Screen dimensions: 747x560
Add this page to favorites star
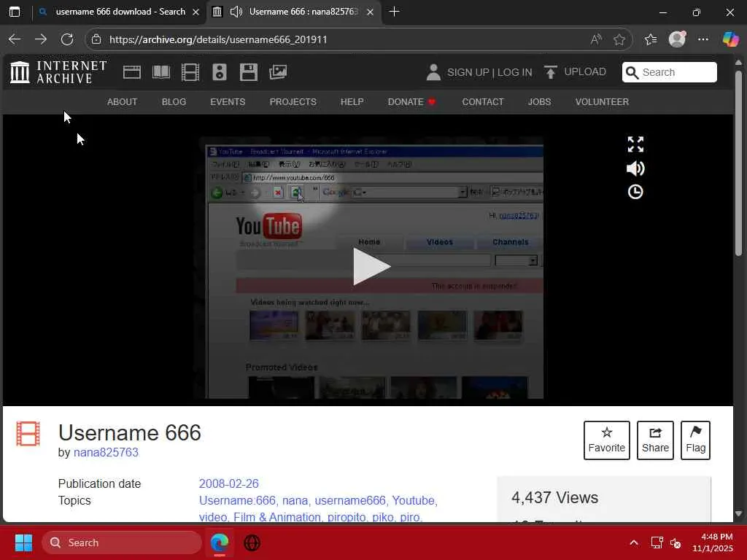pyautogui.click(x=619, y=39)
